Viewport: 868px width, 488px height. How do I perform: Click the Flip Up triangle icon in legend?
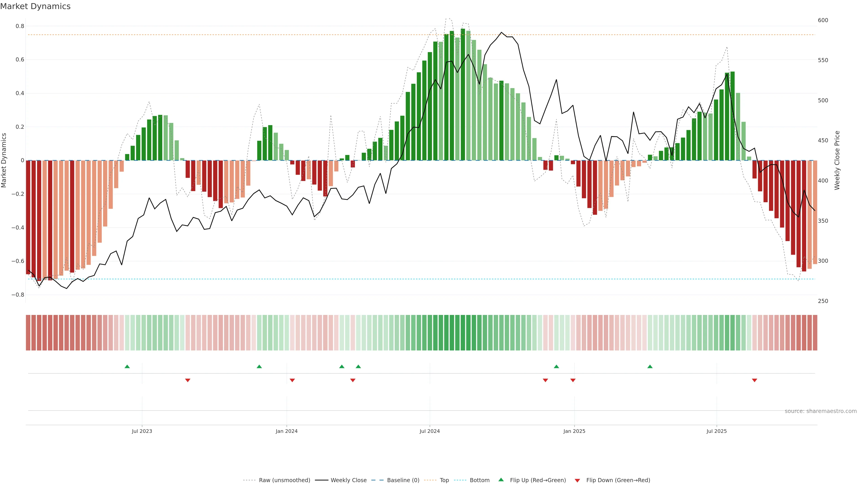click(501, 480)
